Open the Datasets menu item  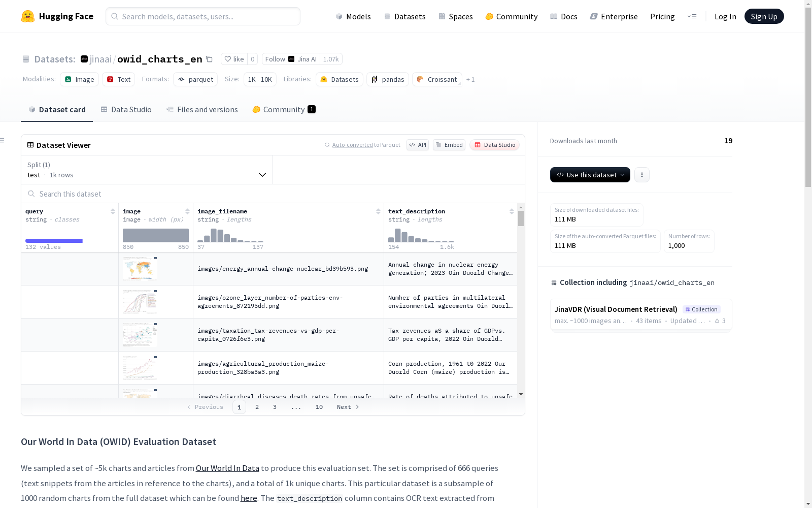pos(404,16)
